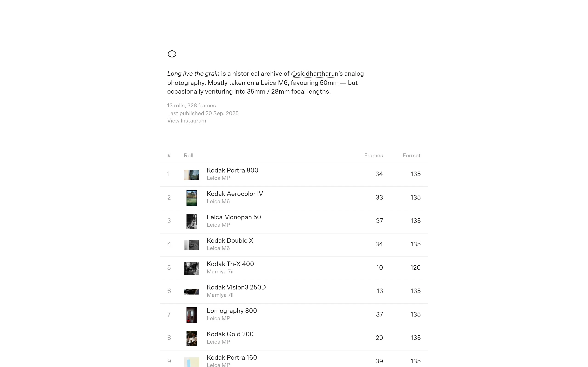Open the Kodak Portra 800 roll thumbnail
The image size is (588, 367).
click(192, 175)
